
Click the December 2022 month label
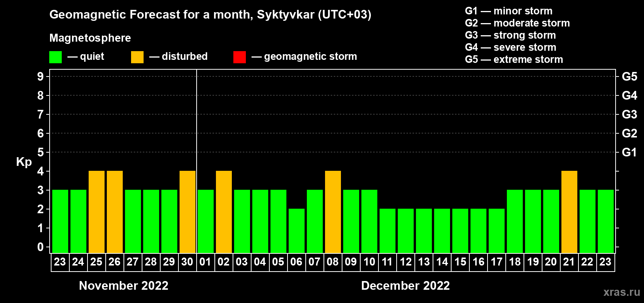(x=405, y=286)
